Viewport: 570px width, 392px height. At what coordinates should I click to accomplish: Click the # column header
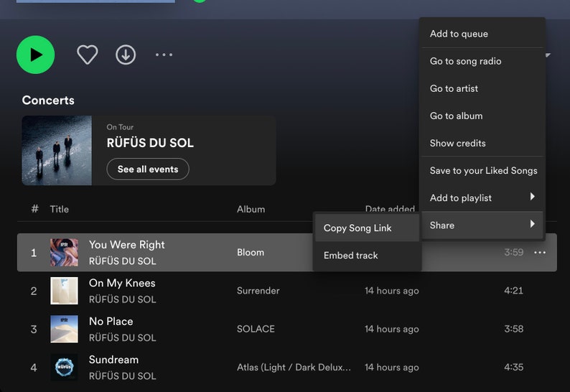point(35,209)
